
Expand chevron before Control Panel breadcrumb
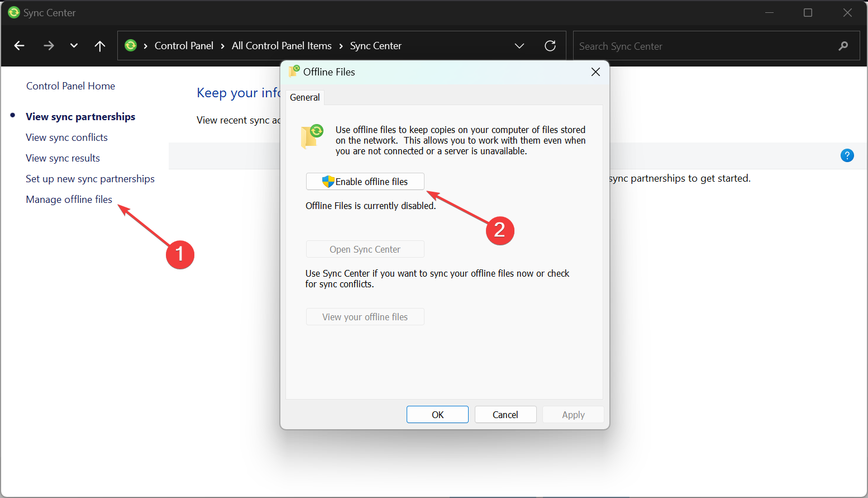click(145, 46)
